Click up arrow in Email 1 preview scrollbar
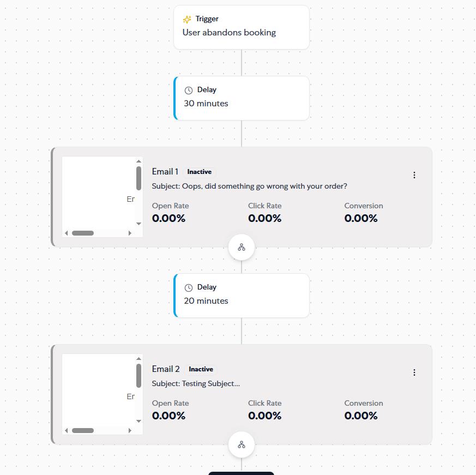Image resolution: width=476 pixels, height=475 pixels. pos(138,161)
